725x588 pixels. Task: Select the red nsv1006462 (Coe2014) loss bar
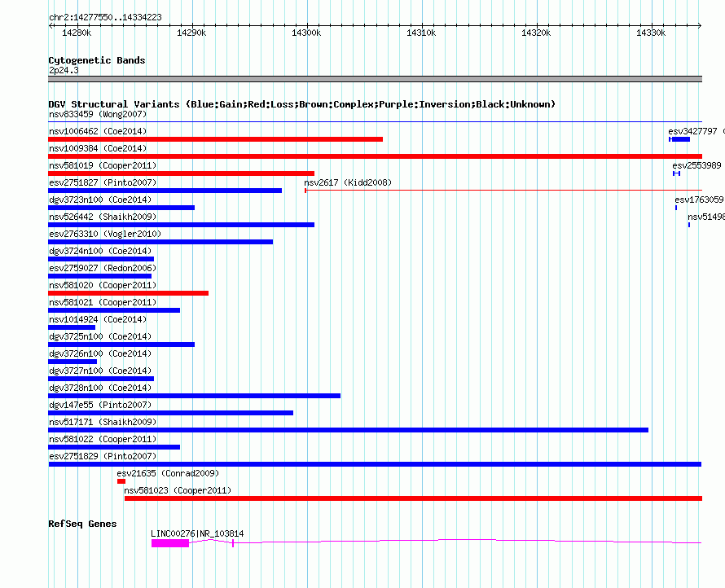pos(216,139)
